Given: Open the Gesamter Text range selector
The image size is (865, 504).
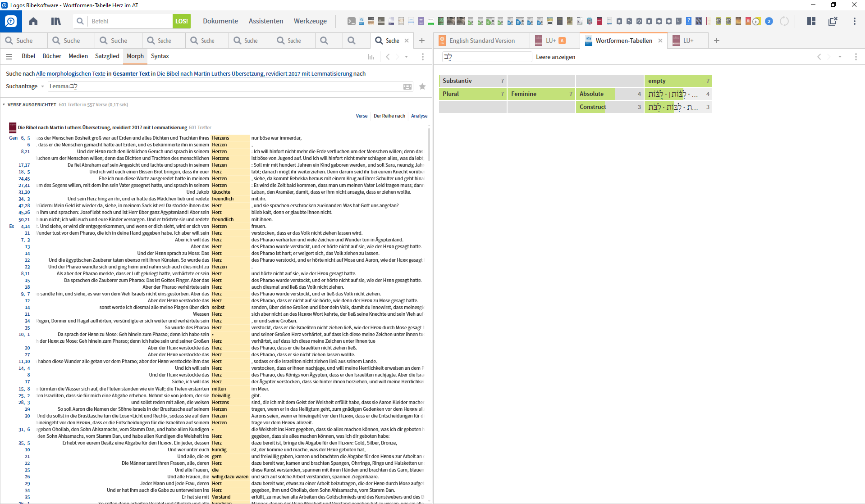Looking at the screenshot, I should point(131,74).
